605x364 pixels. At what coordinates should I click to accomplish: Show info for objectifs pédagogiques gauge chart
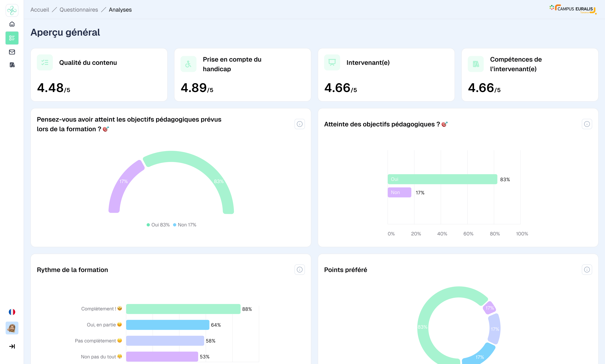pos(300,124)
